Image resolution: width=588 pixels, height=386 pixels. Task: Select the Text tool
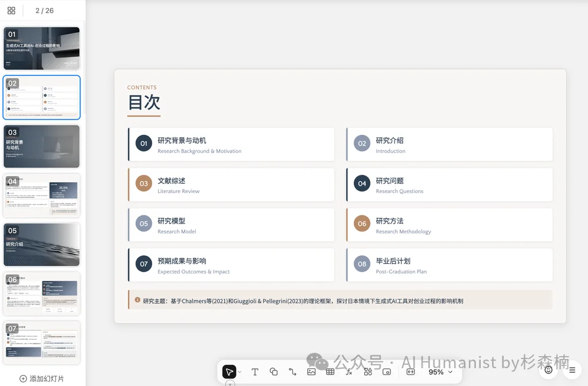point(254,372)
